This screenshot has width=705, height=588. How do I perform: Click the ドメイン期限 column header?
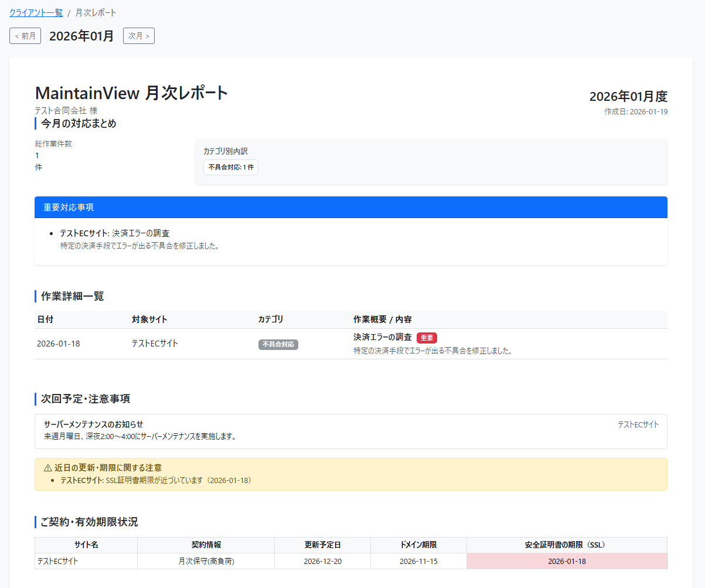[418, 545]
